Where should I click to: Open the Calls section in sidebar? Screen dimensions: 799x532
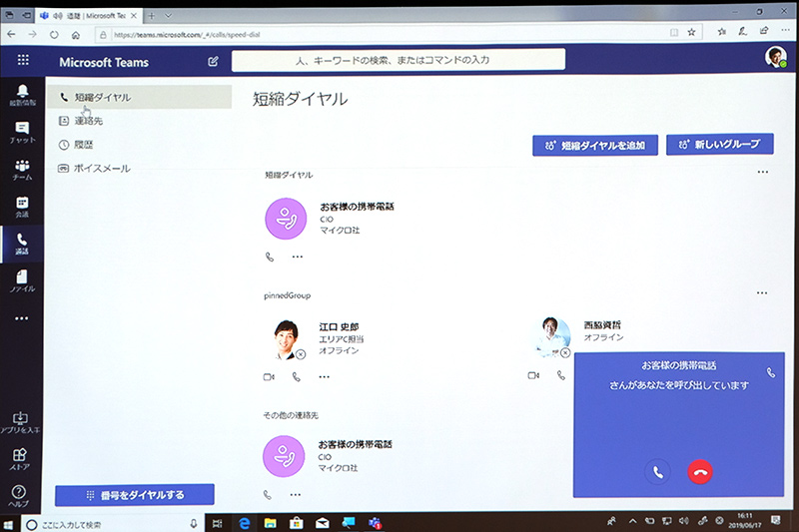click(x=22, y=244)
